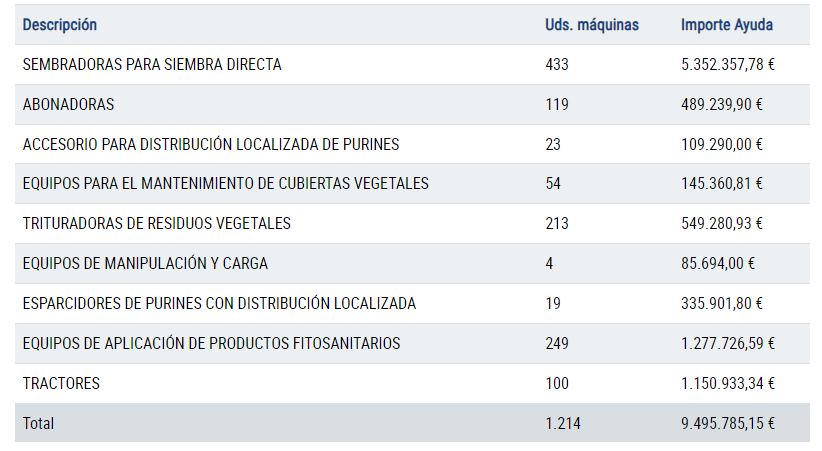The image size is (822, 451).
Task: Click the 9.495.785,15 € total amount
Action: [x=728, y=423]
